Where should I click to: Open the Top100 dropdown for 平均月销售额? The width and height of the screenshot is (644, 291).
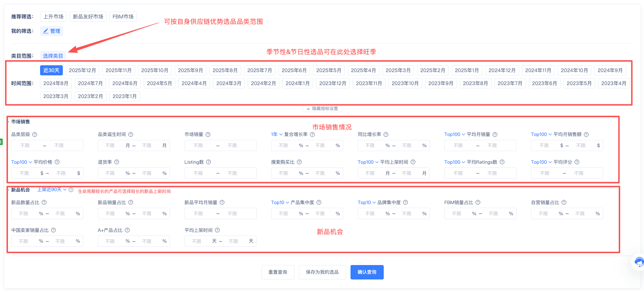541,135
